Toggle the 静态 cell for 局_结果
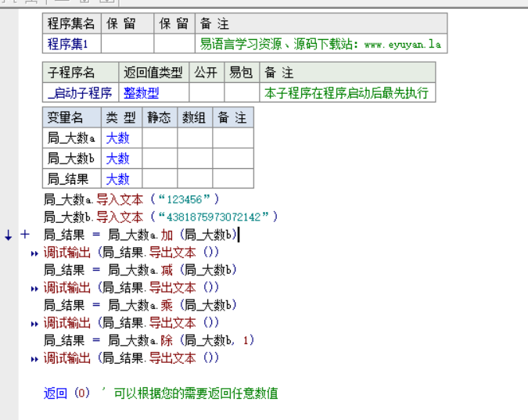 coord(160,178)
